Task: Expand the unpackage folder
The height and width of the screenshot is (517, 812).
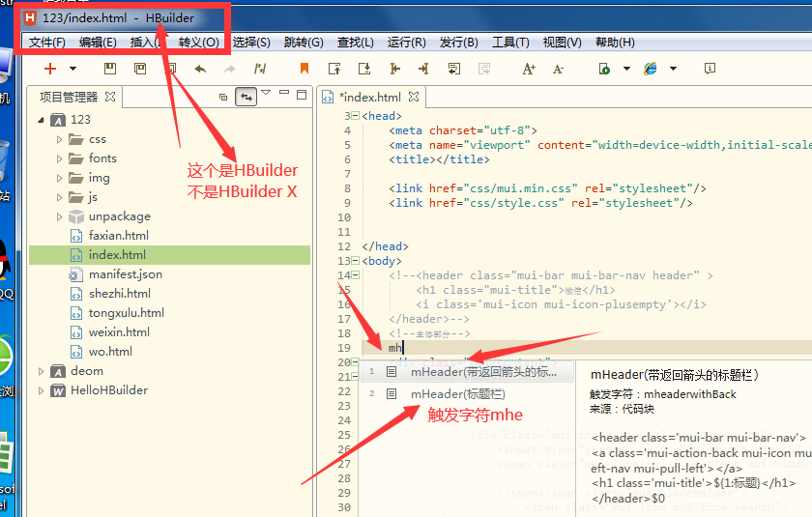Action: coord(59,216)
